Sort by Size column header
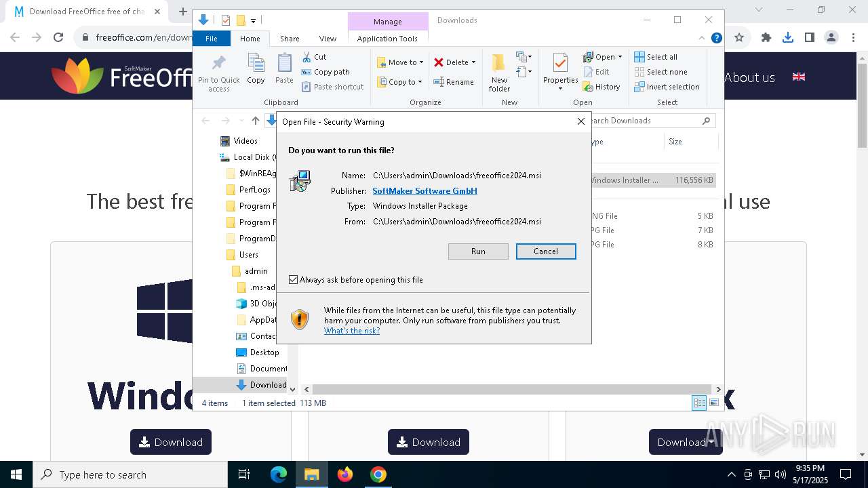The height and width of the screenshot is (488, 868). pos(690,142)
